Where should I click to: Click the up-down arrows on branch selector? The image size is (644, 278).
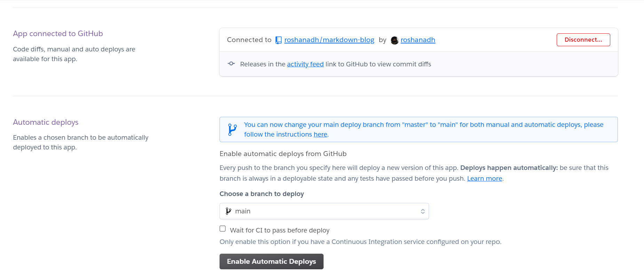pyautogui.click(x=423, y=211)
